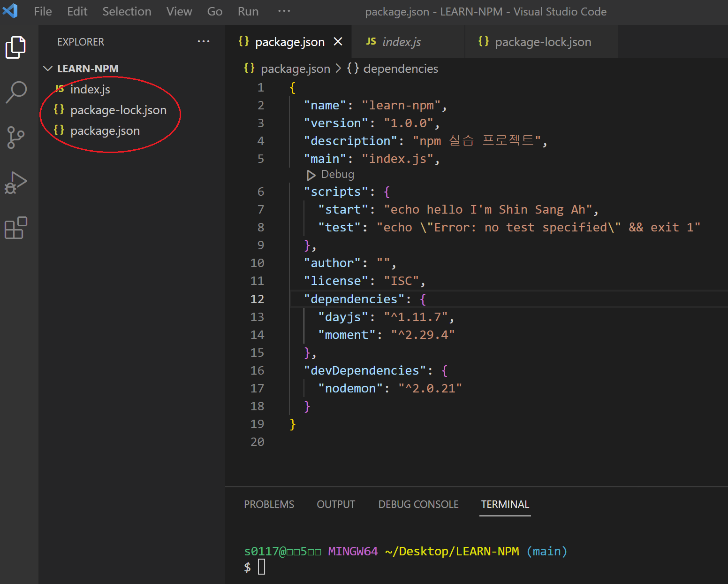The height and width of the screenshot is (584, 728).
Task: Click the "nodemon" key on line 17
Action: [x=350, y=388]
